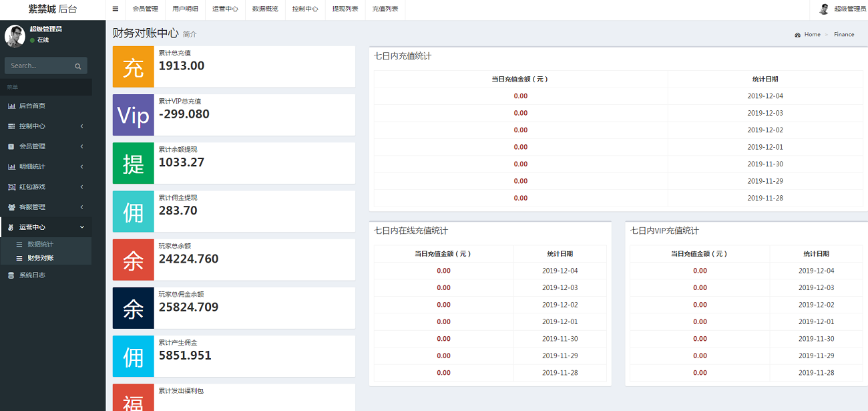Open 充值列表 in the top navigation
This screenshot has height=411, width=868.
click(x=385, y=9)
